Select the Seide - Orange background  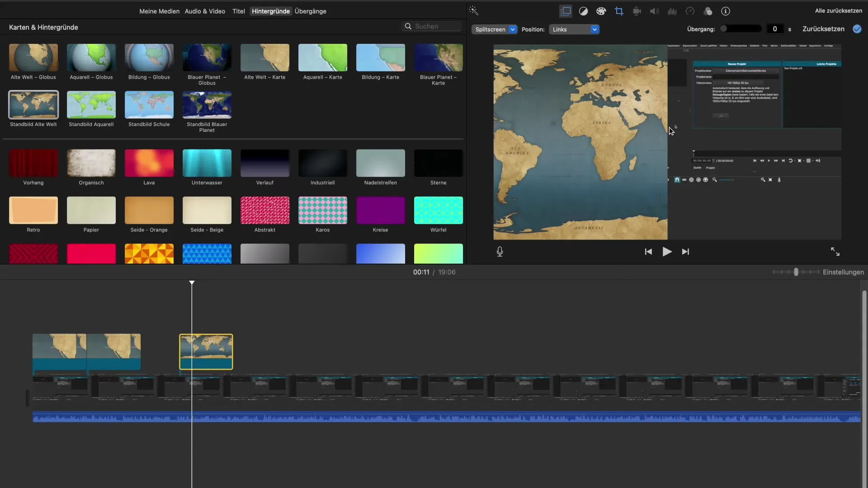(149, 210)
